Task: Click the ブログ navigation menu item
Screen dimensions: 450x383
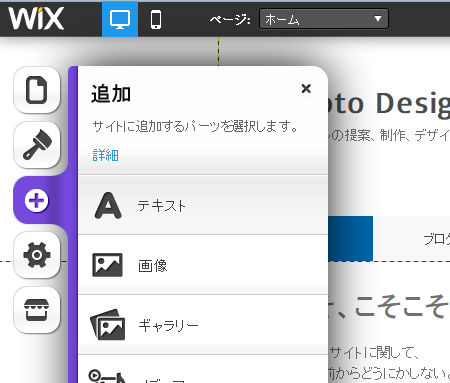Action: click(x=436, y=239)
